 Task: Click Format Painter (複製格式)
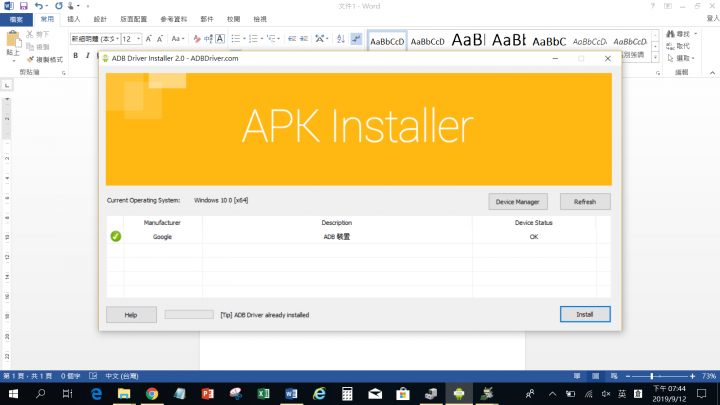click(x=45, y=60)
